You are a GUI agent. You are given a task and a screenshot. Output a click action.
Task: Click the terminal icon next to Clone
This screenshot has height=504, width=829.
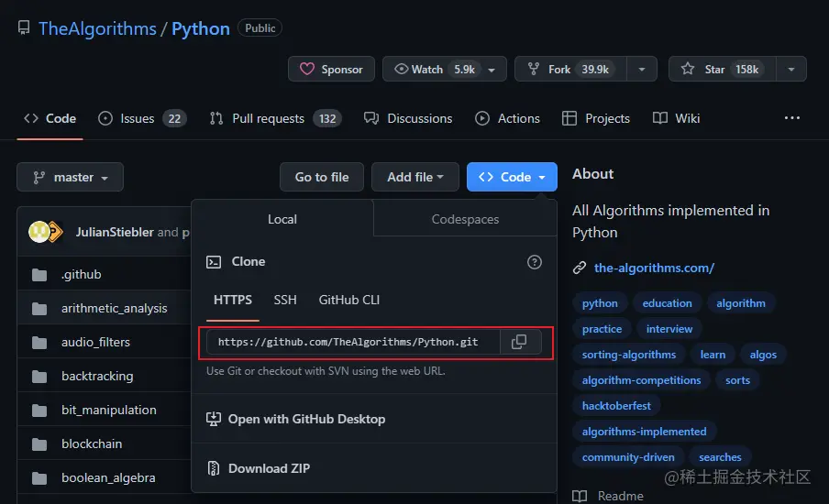pos(214,262)
